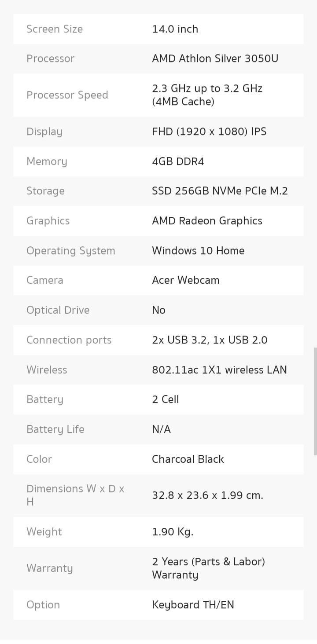Select the Charcoal Black color value
Screen dimensions: 317x644
pos(188,459)
